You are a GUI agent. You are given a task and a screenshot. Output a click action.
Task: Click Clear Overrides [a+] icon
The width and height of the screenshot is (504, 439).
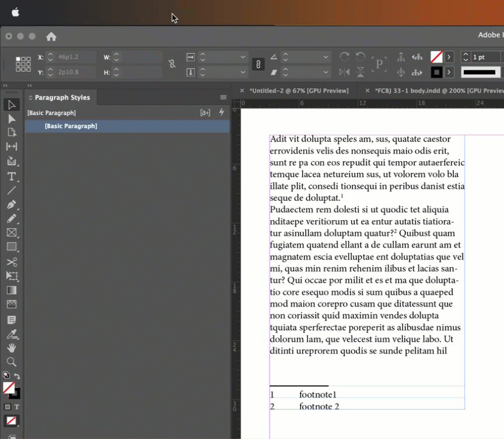pyautogui.click(x=205, y=113)
